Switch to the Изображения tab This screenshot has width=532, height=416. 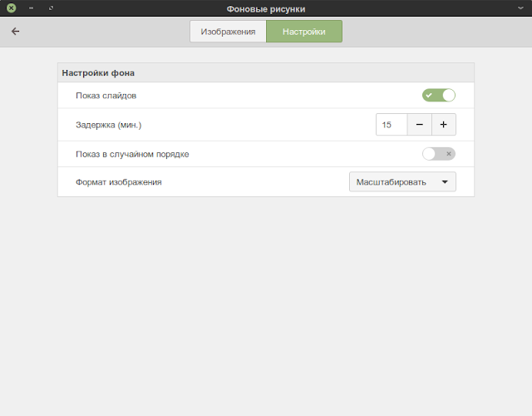pos(228,32)
